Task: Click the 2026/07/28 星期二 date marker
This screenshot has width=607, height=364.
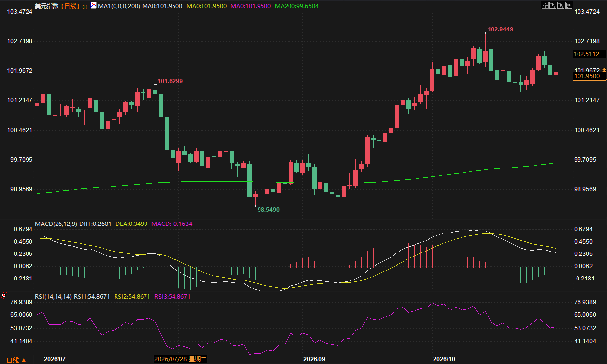Action: pyautogui.click(x=180, y=359)
